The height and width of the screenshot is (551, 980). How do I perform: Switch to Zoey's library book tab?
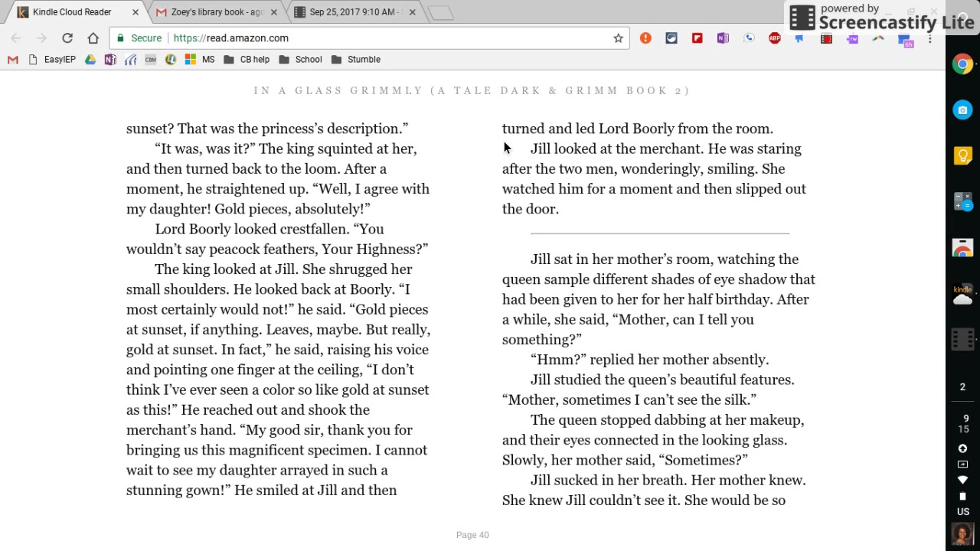coord(210,12)
